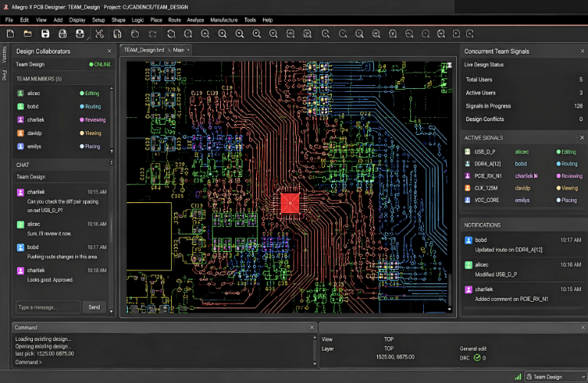Close the Design Collaborators panel
The image size is (588, 383).
tap(109, 51)
